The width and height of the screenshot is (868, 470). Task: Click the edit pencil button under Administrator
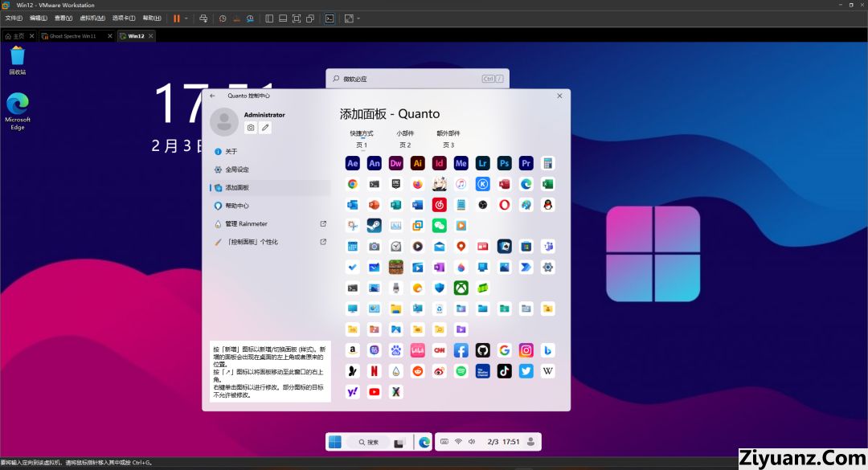(x=265, y=128)
